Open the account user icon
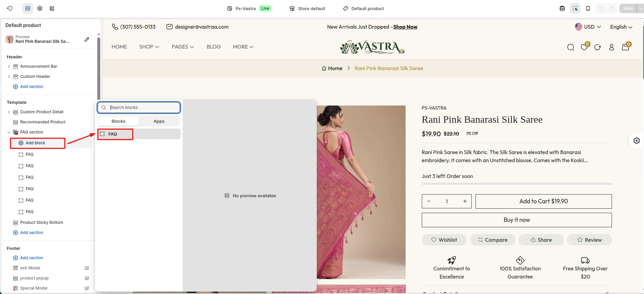 pyautogui.click(x=612, y=47)
